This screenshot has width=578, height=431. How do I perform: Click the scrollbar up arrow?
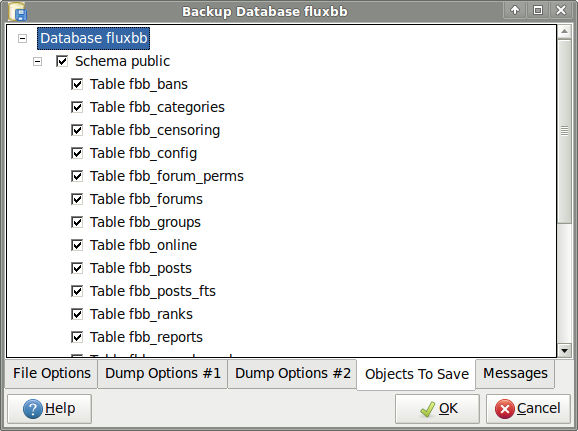tap(564, 31)
